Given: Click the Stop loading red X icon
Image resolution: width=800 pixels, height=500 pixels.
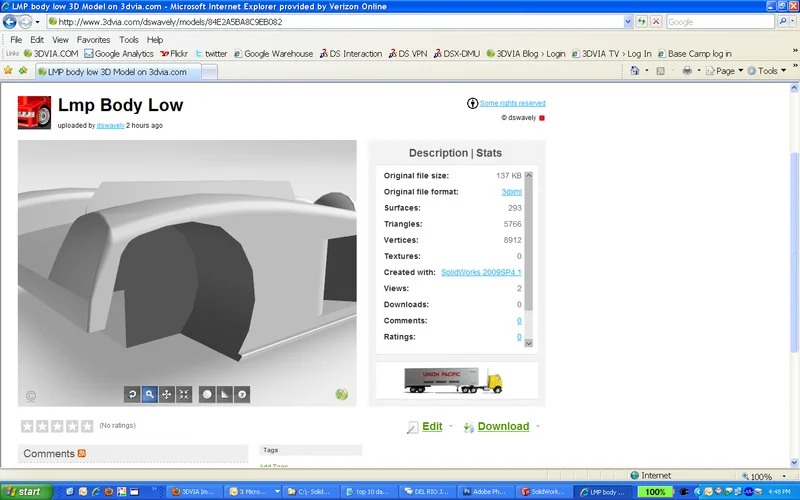Looking at the screenshot, I should click(655, 21).
